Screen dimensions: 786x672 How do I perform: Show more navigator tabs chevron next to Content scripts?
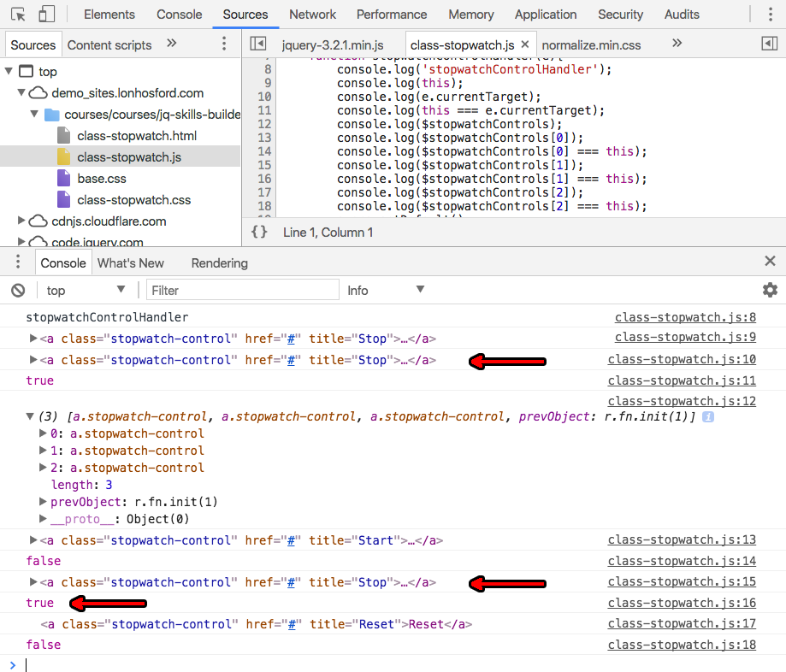[172, 43]
